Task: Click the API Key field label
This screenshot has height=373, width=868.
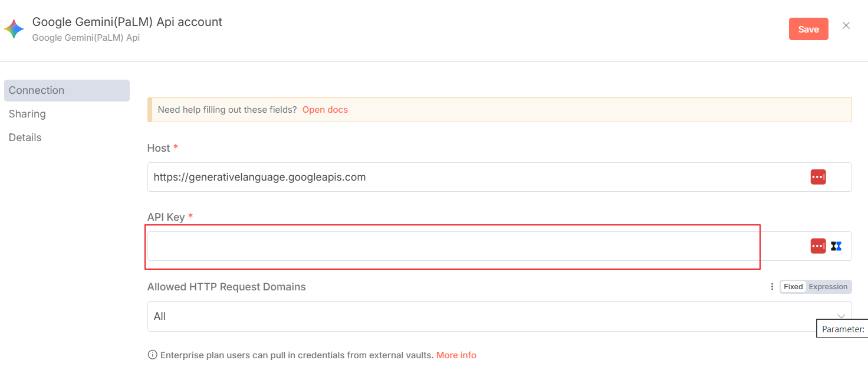Action: pos(166,217)
